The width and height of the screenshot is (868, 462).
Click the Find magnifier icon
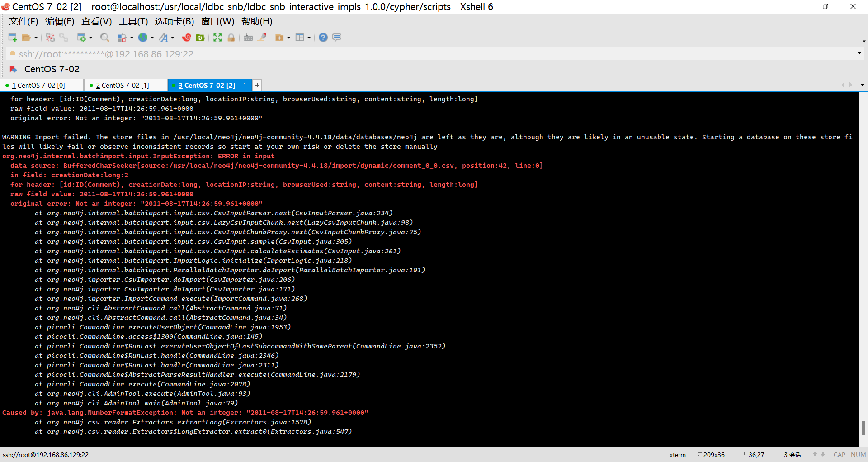pyautogui.click(x=105, y=38)
